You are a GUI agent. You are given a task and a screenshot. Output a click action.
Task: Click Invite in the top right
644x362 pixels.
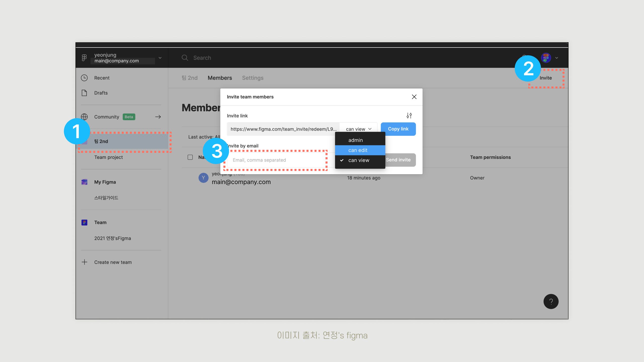pos(546,78)
